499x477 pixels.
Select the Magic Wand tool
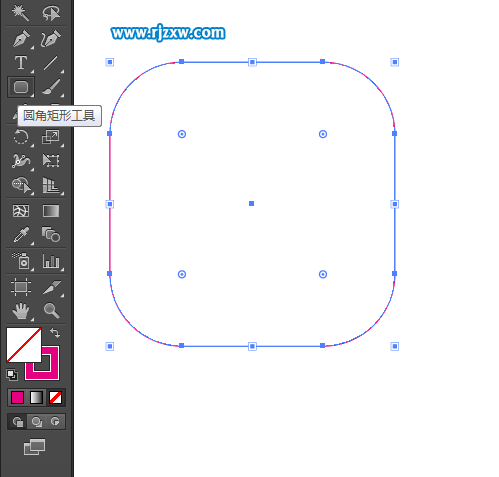[x=20, y=12]
